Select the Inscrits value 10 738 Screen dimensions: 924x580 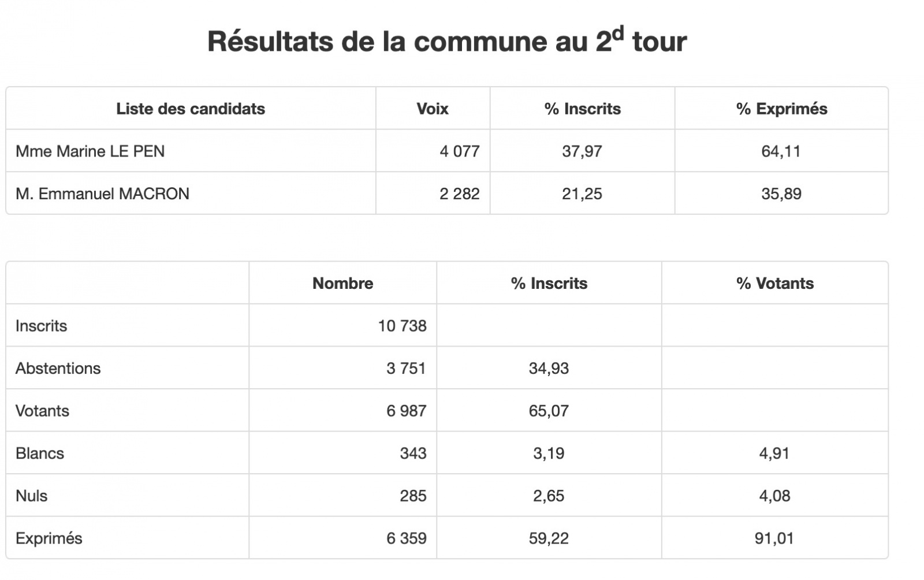click(x=403, y=326)
